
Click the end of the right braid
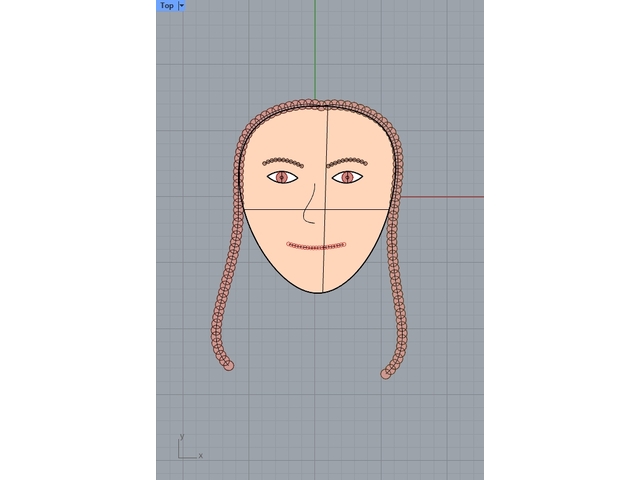[386, 373]
